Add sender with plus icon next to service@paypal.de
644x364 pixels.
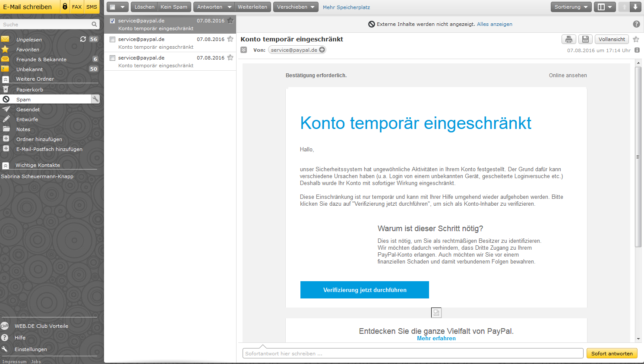tap(322, 50)
